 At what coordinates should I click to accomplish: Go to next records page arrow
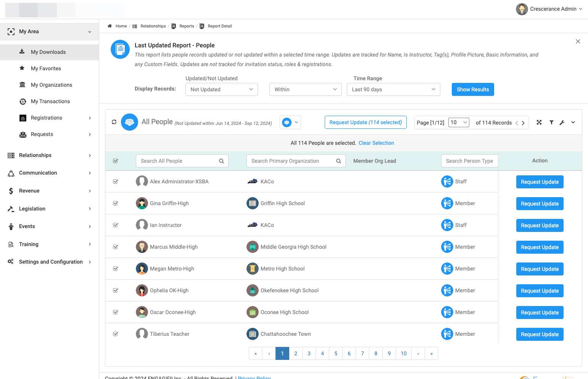tap(523, 123)
